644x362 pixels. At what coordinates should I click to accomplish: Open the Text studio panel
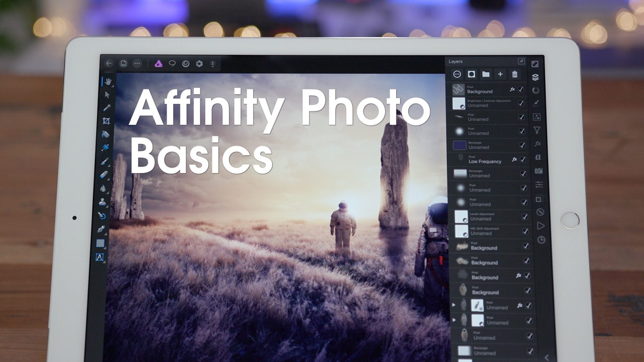538,157
